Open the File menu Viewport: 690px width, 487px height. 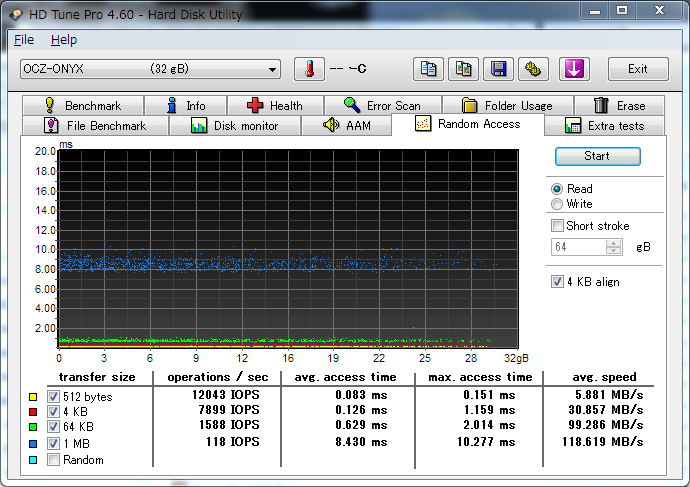coord(24,40)
